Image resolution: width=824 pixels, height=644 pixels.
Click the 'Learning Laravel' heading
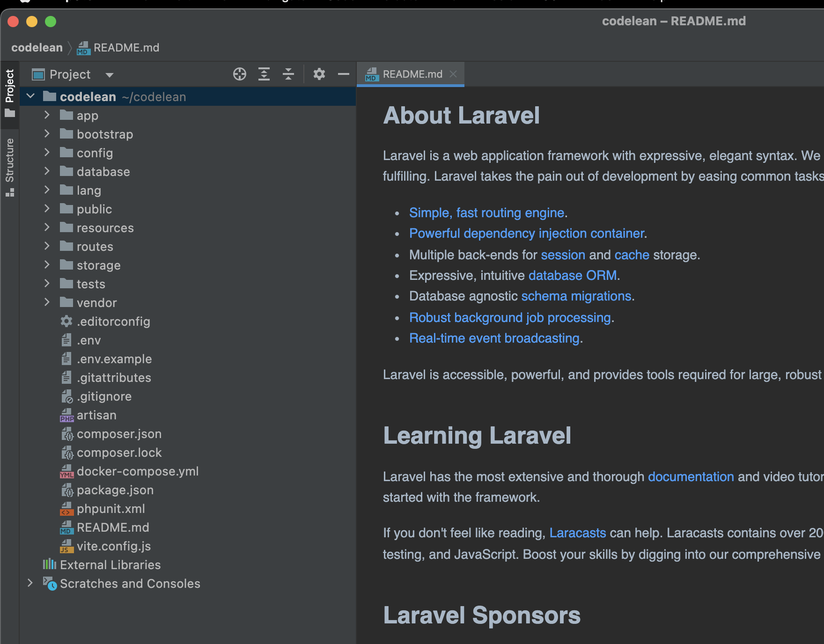[x=477, y=436]
